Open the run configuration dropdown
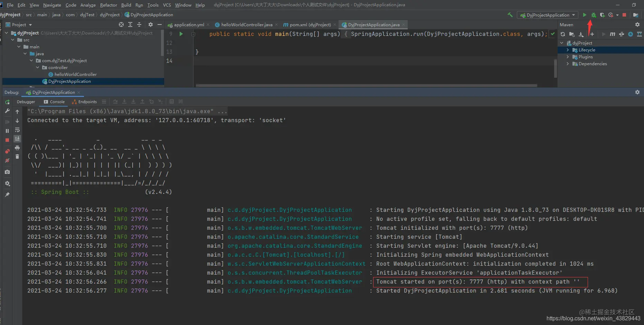Screen dimensions: 644x325 [548, 15]
